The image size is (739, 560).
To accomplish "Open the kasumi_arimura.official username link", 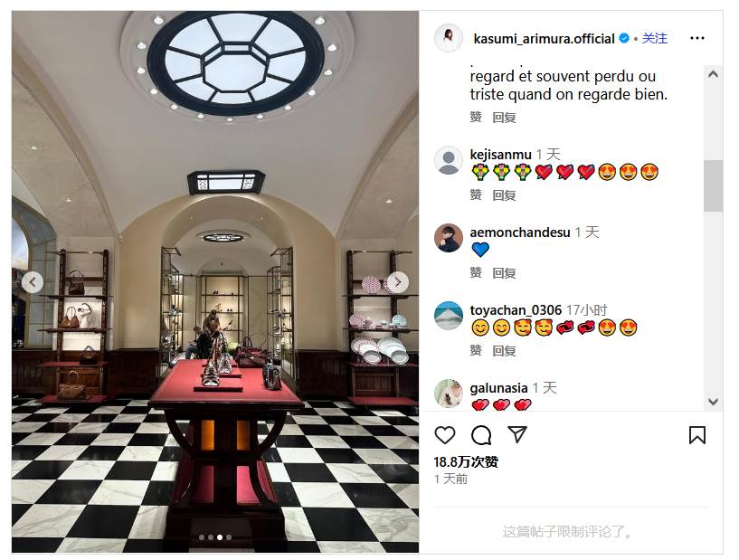I will point(544,39).
